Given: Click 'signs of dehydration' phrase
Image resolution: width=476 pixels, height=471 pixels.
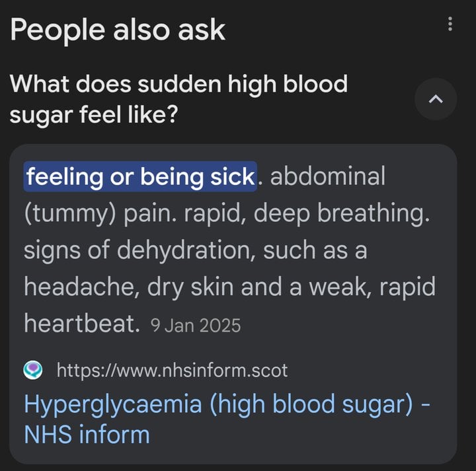Looking at the screenshot, I should pyautogui.click(x=139, y=250).
